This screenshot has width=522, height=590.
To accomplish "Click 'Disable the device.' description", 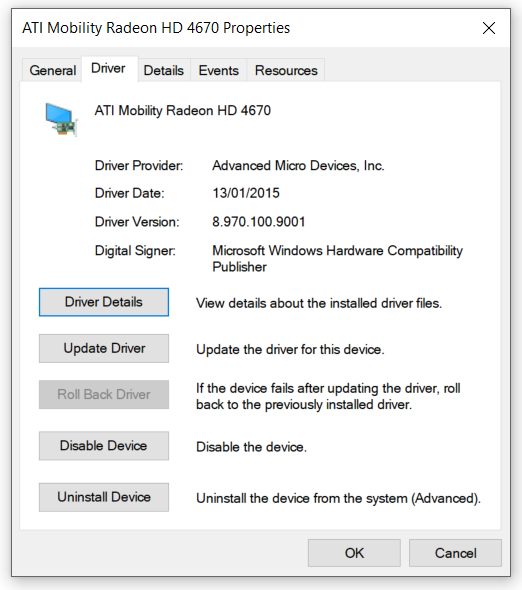I will [x=251, y=447].
